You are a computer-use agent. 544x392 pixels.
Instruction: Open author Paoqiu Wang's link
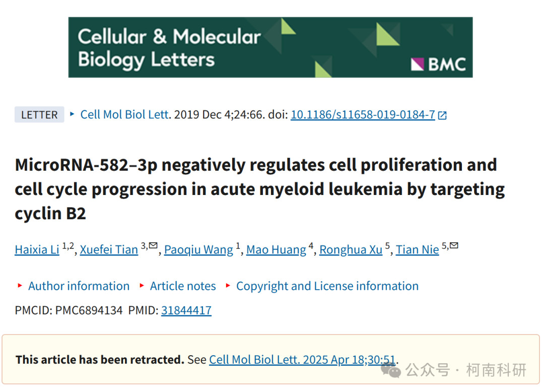(x=198, y=249)
